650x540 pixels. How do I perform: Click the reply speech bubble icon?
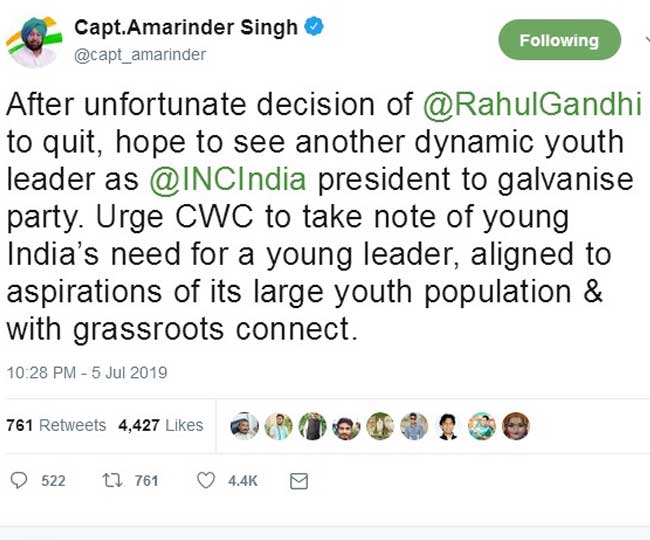18,481
